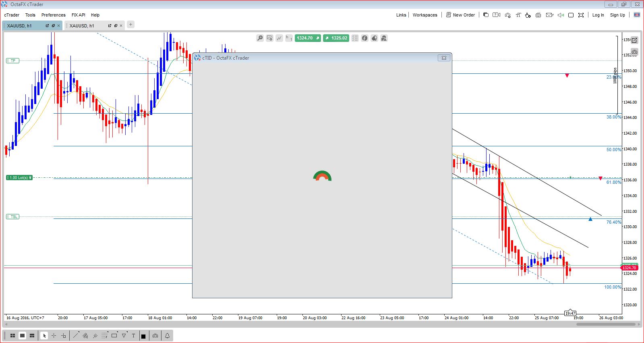
Task: Toggle the arrow pointer cursor mode
Action: click(x=44, y=335)
